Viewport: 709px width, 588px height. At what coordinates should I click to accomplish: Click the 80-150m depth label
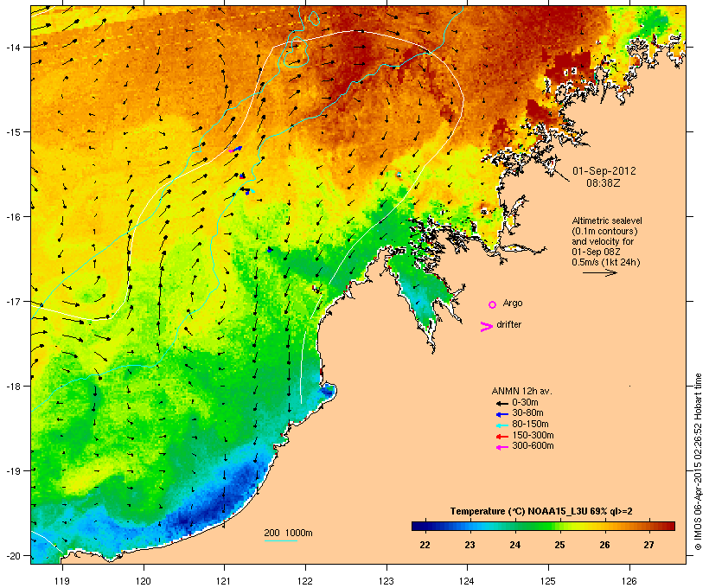tap(530, 425)
